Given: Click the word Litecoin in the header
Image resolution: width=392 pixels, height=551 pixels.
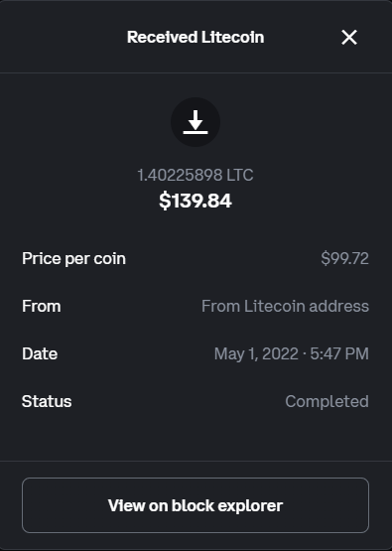Looking at the screenshot, I should tap(232, 38).
